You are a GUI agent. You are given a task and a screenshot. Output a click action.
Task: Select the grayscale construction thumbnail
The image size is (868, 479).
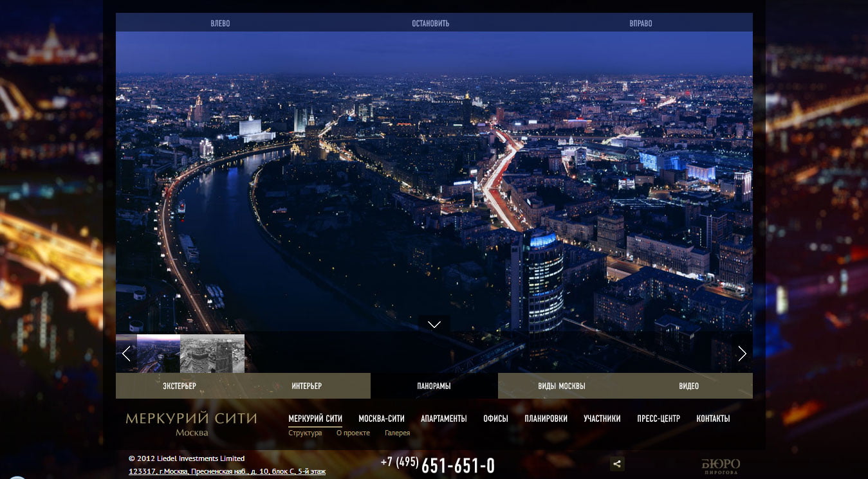[x=212, y=354]
